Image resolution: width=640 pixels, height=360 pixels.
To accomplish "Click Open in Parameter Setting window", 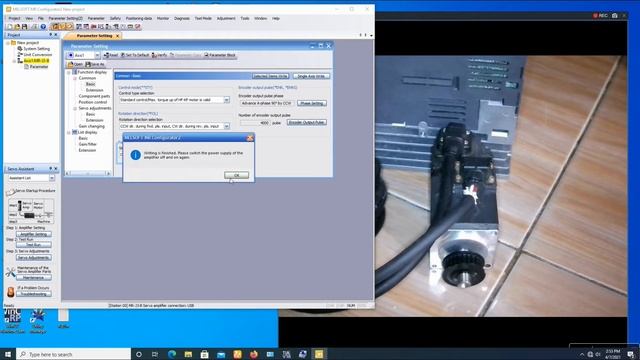I will tap(75, 64).
